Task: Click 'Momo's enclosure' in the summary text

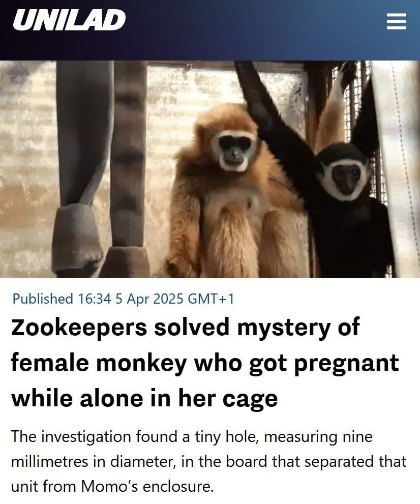Action: 147,486
